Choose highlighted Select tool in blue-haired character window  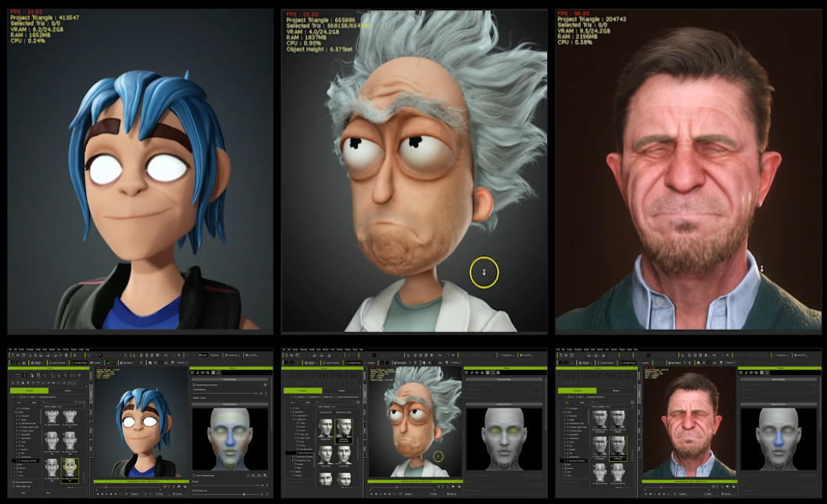click(100, 356)
